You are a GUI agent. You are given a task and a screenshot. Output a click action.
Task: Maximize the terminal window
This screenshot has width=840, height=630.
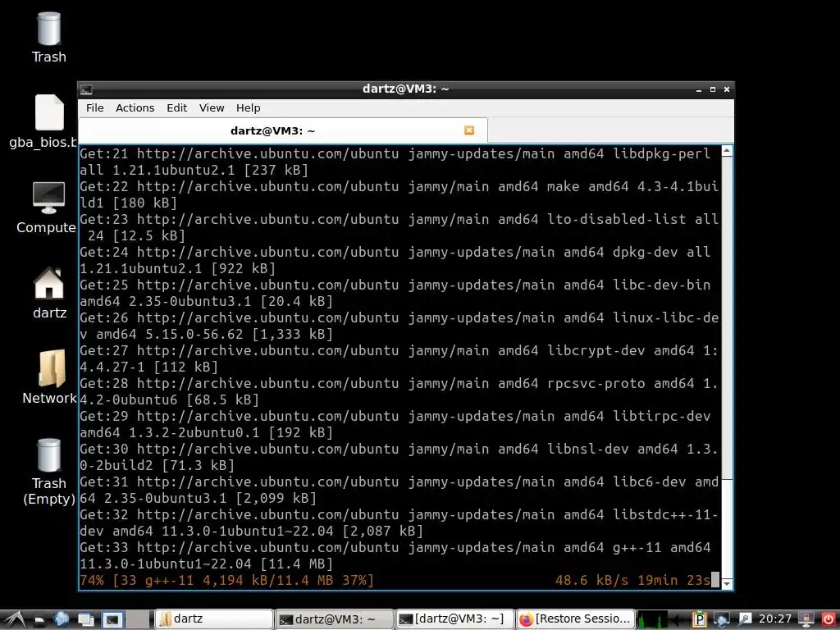(x=713, y=89)
